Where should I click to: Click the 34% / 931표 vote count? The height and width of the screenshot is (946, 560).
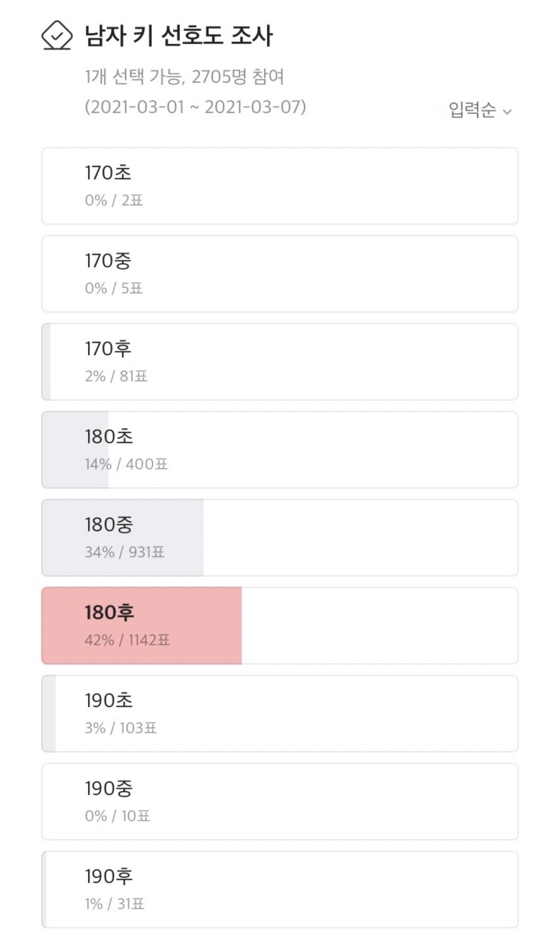click(124, 552)
